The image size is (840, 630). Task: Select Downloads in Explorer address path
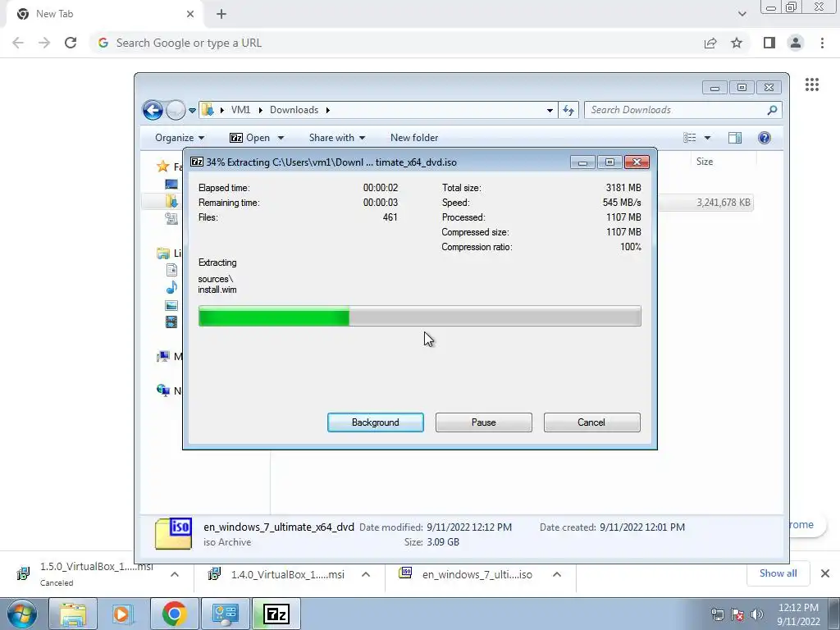coord(294,110)
